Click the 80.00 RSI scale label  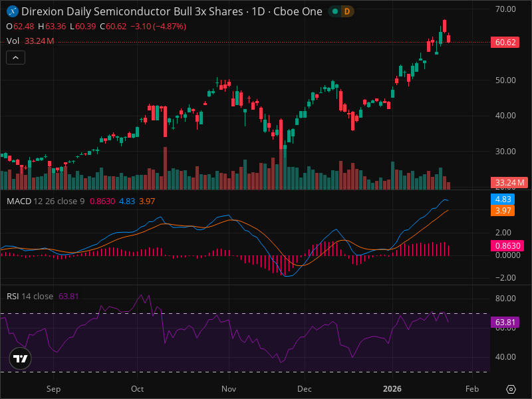tap(505, 298)
